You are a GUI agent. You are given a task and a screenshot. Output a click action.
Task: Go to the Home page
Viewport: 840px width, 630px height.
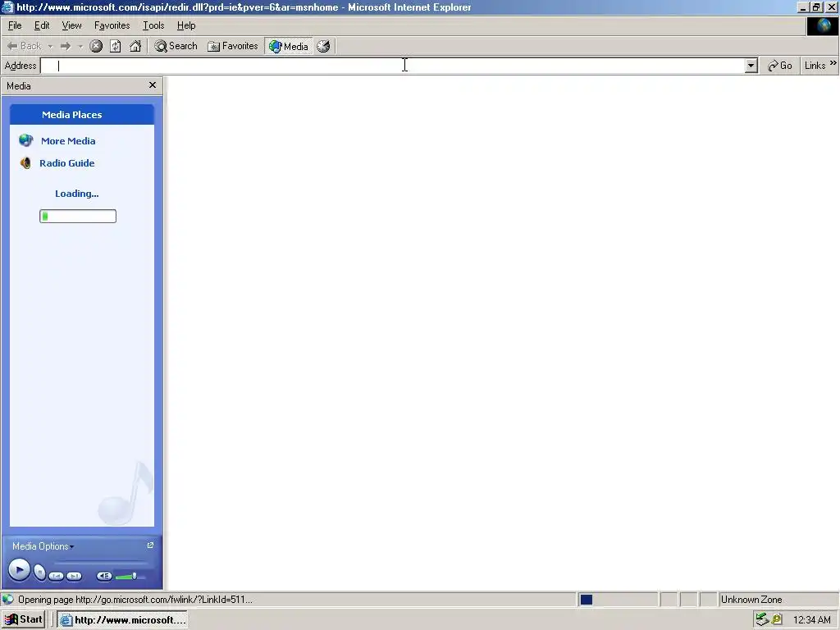[135, 46]
